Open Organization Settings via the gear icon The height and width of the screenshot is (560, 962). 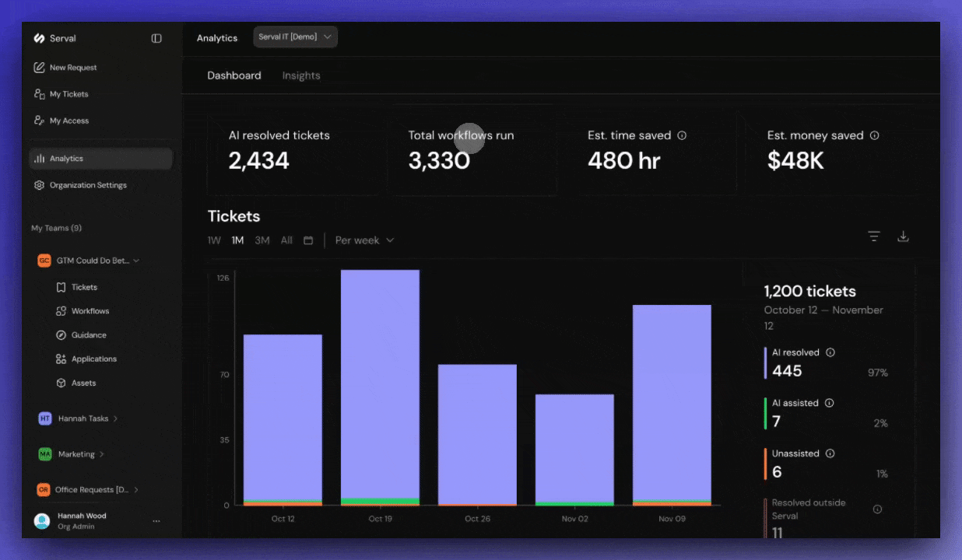pos(40,184)
